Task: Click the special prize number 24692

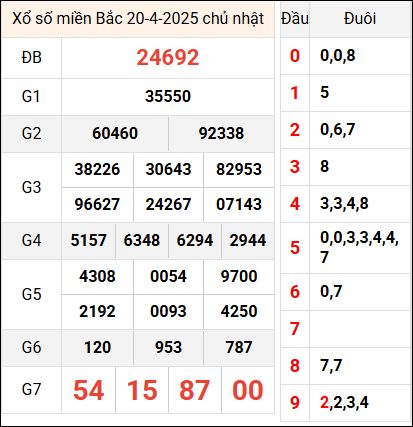Action: [168, 57]
